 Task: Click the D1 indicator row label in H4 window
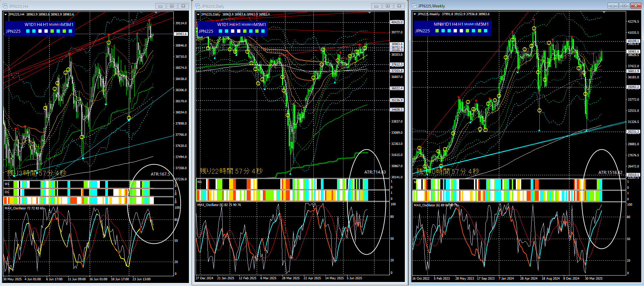6,192
